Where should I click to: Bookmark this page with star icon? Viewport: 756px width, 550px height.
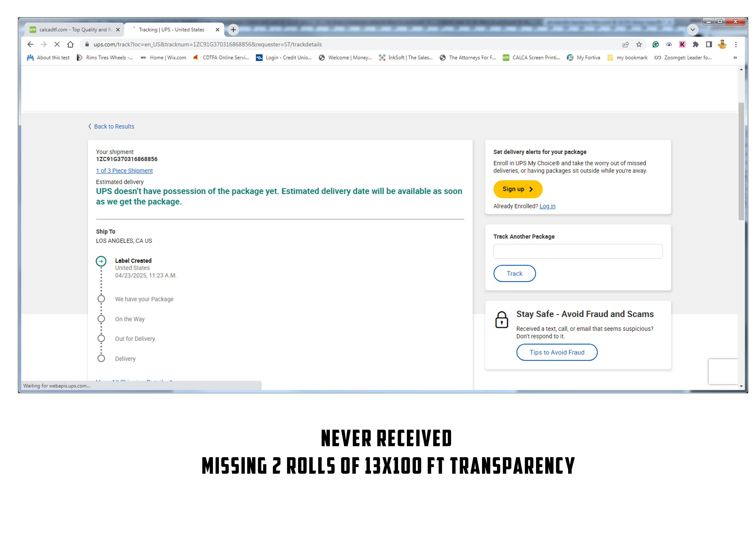[639, 44]
